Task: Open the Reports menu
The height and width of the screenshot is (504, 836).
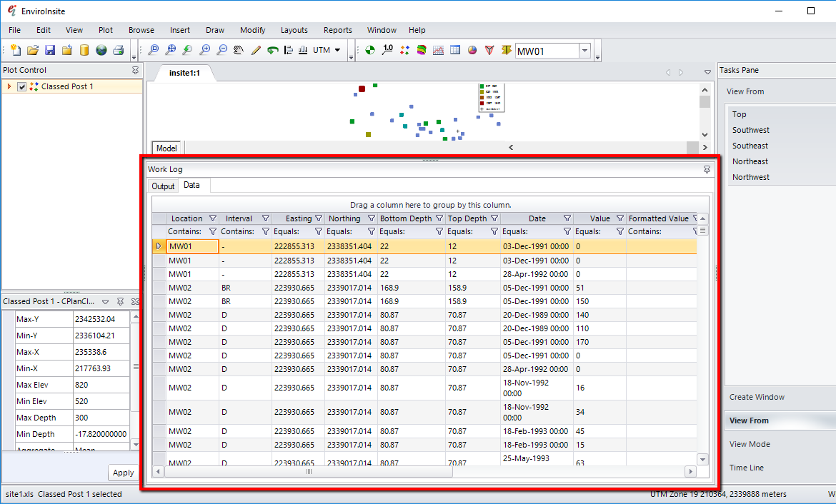Action: [337, 30]
